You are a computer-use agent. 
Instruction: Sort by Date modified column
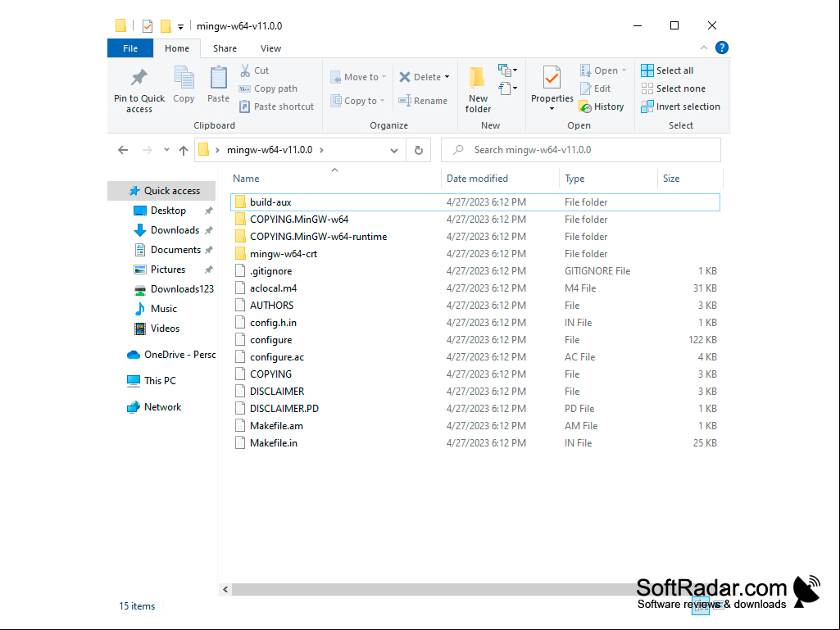(x=501, y=179)
